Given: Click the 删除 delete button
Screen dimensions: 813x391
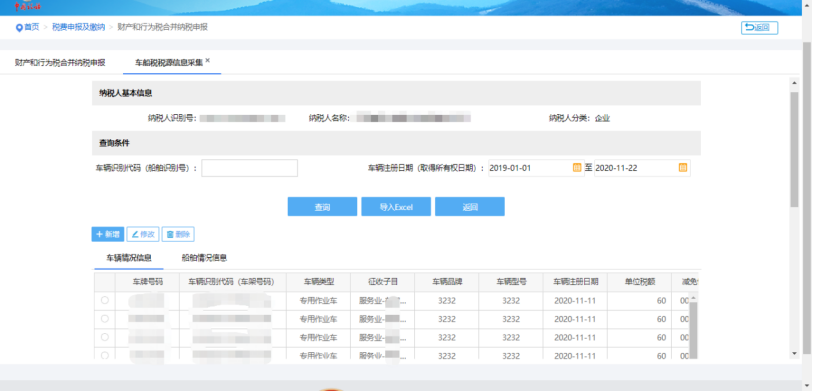Looking at the screenshot, I should pyautogui.click(x=178, y=234).
